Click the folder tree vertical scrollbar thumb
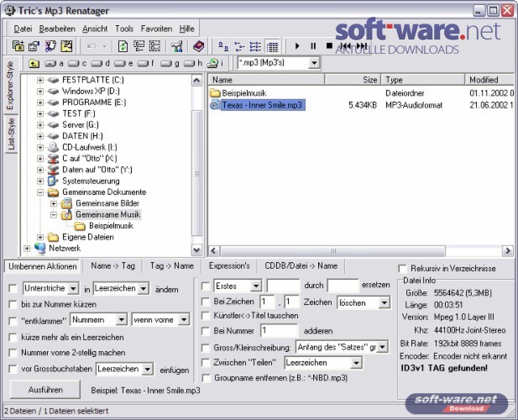Viewport: 518px width, 420px height. pyautogui.click(x=197, y=174)
